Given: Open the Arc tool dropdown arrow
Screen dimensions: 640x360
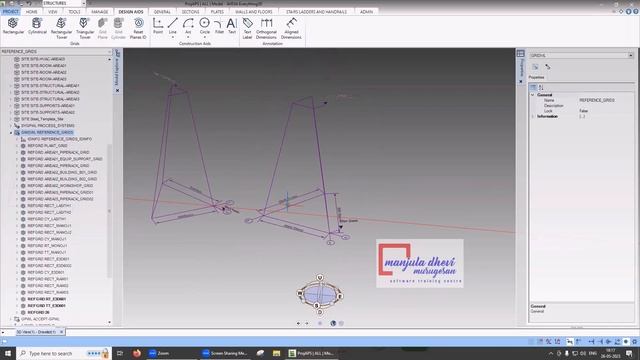Looking at the screenshot, I should (188, 38).
